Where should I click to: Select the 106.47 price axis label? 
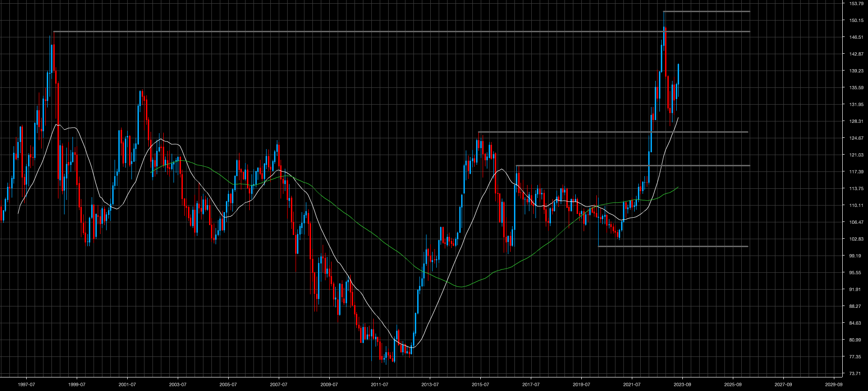856,222
